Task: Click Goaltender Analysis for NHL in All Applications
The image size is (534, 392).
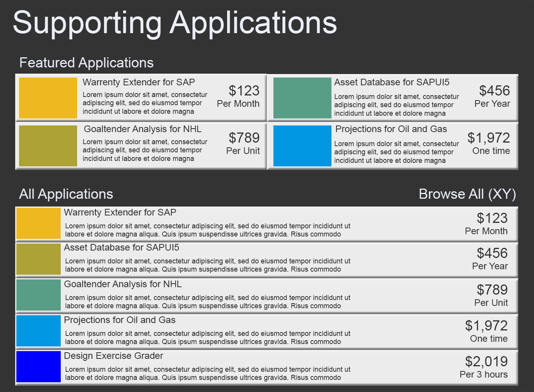Action: click(123, 284)
